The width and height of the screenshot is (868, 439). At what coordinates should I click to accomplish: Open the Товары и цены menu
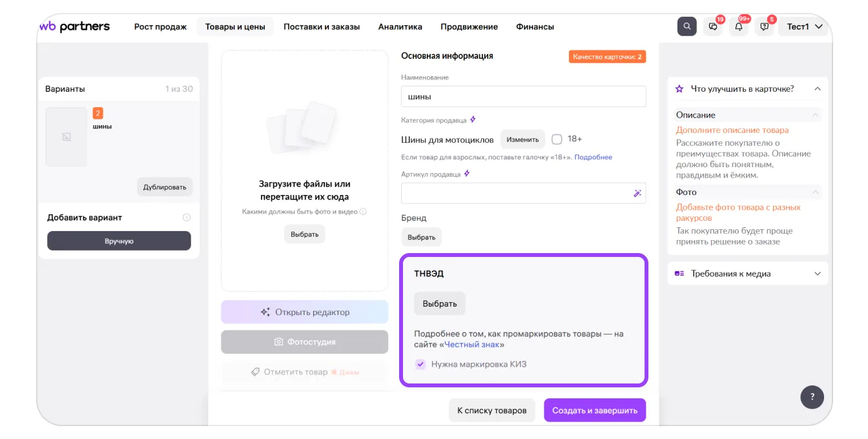235,26
